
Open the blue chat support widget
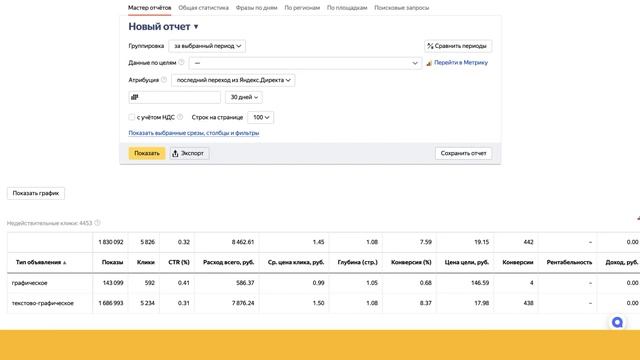pos(617,322)
